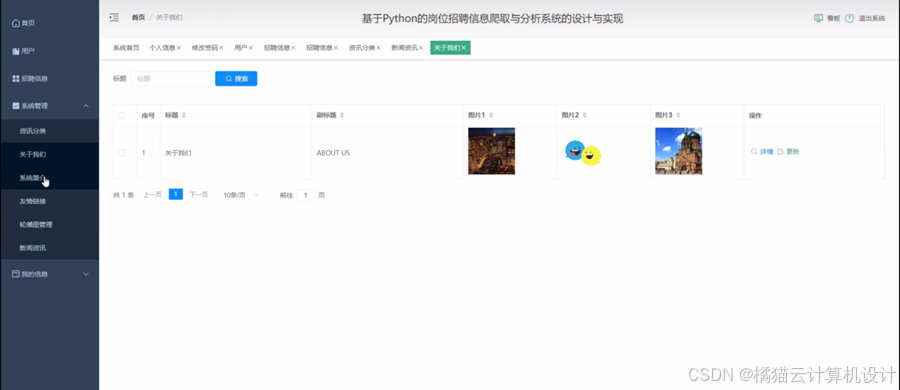Open 新闻资讯 in the sidebar submenu
The width and height of the screenshot is (900, 390).
[x=33, y=248]
